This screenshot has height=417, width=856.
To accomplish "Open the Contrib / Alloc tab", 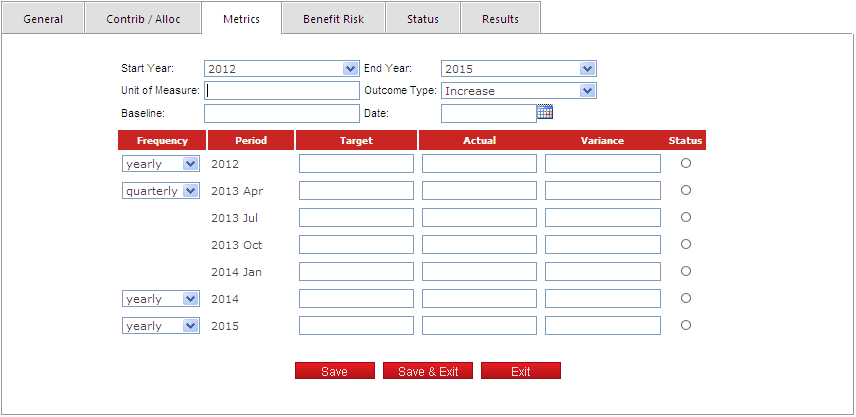I will tap(143, 19).
